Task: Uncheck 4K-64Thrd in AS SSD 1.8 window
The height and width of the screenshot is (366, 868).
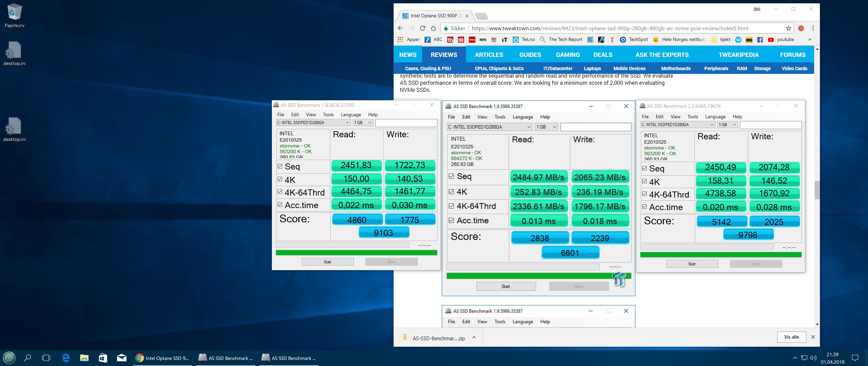Action: [280, 192]
